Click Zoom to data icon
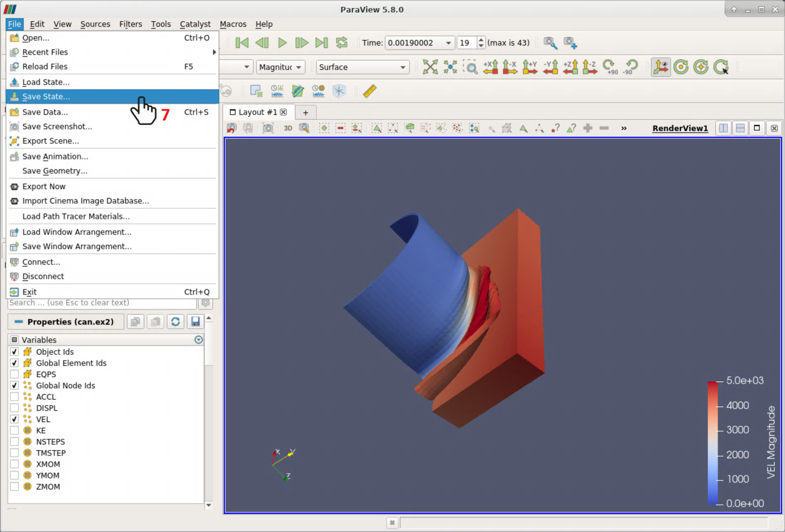Viewport: 785px width, 532px height. (450, 67)
